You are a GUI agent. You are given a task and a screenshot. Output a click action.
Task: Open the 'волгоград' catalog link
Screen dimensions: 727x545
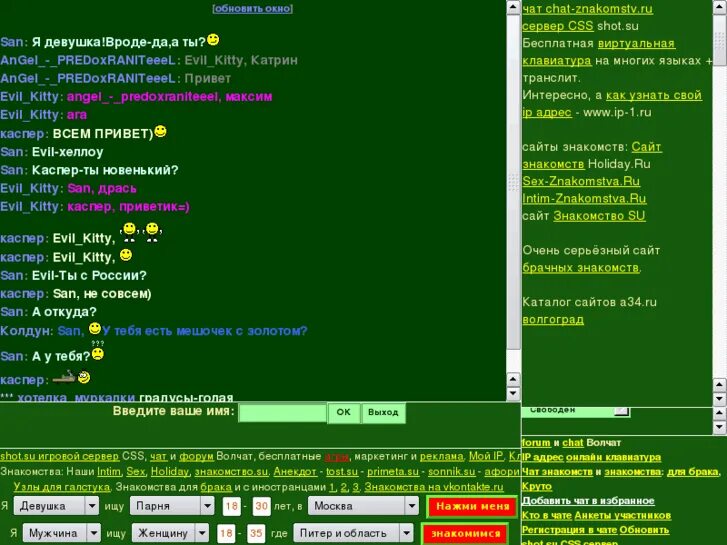(x=553, y=320)
